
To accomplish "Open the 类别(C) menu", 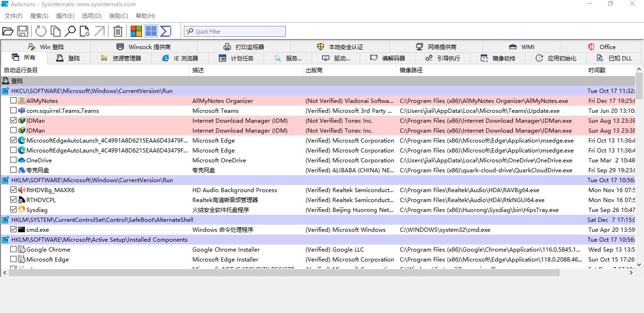I will [118, 16].
